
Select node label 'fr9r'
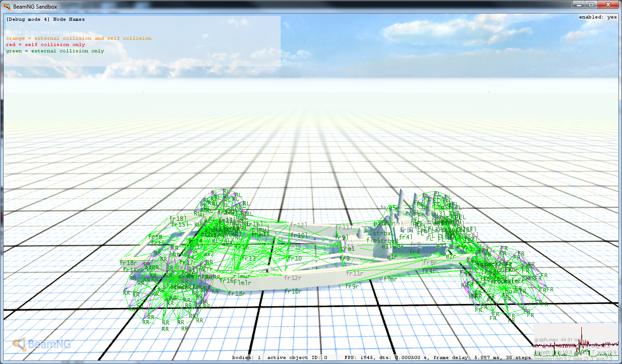(x=352, y=286)
